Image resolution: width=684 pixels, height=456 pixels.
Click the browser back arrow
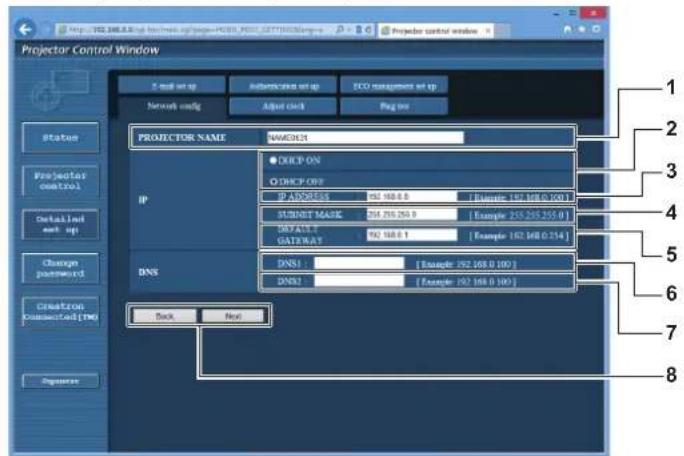coord(26,29)
